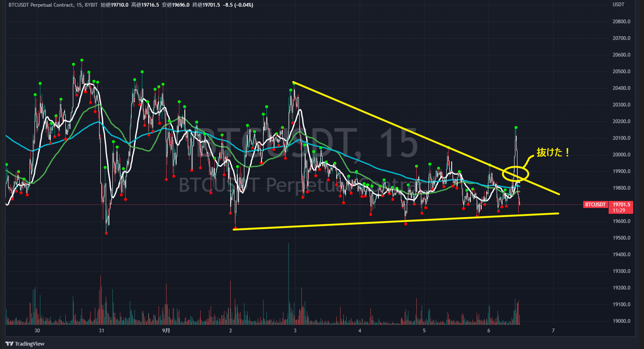Click the 終値 19701.5 close value in header
Image resolution: width=644 pixels, height=349 pixels.
[206, 5]
